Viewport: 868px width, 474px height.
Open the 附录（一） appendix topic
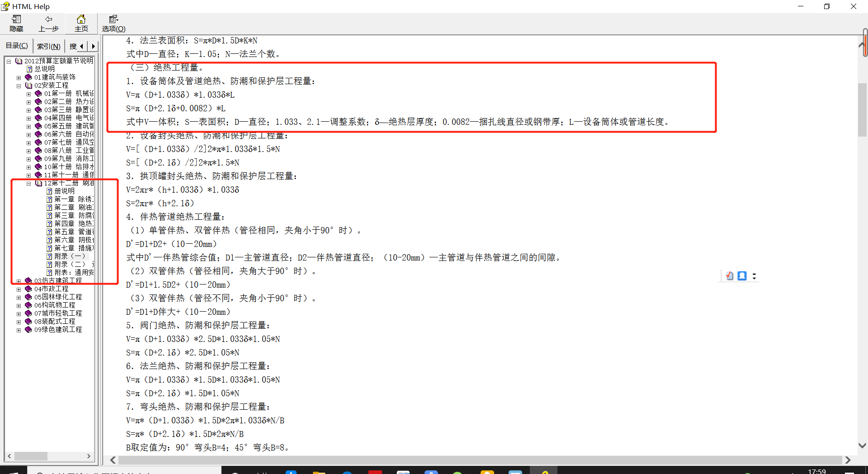click(70, 256)
